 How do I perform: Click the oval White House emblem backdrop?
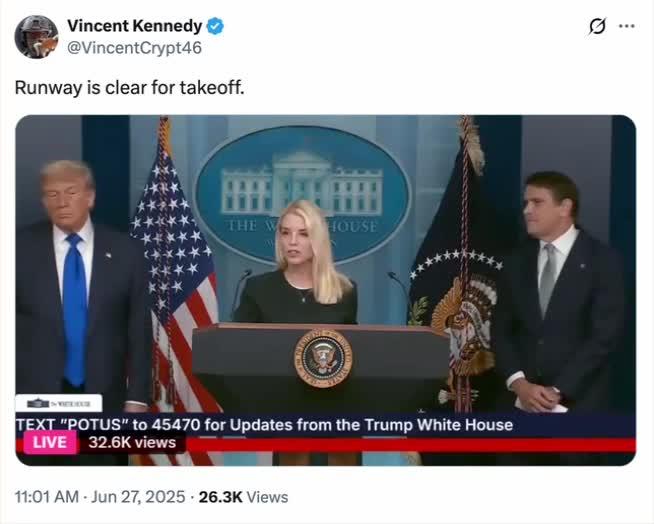pyautogui.click(x=303, y=194)
